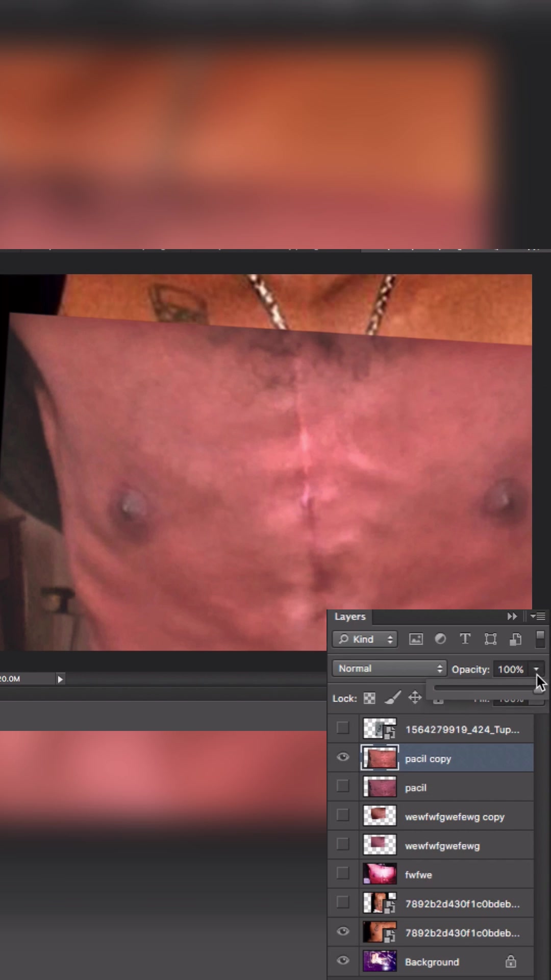Switch to the Layers panel tab
The image size is (551, 980).
click(350, 617)
